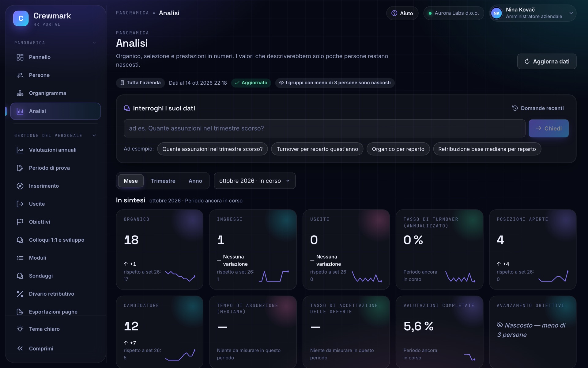Image resolution: width=588 pixels, height=368 pixels.
Task: Open the Moduli checklist icon
Action: (20, 258)
